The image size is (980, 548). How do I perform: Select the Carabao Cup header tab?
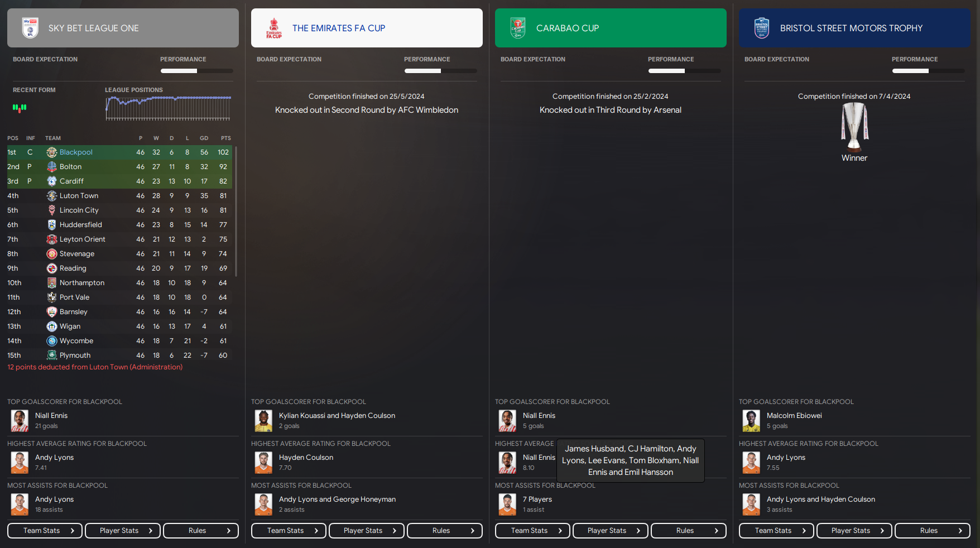click(611, 28)
